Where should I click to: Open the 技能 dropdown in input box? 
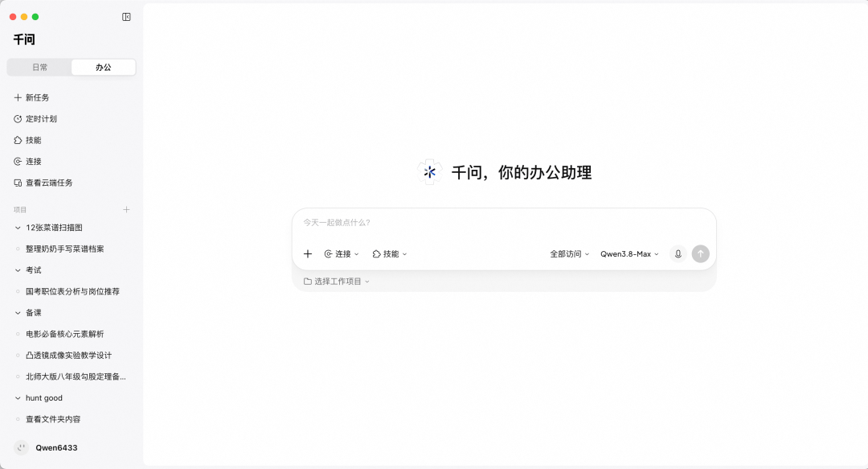(x=390, y=254)
